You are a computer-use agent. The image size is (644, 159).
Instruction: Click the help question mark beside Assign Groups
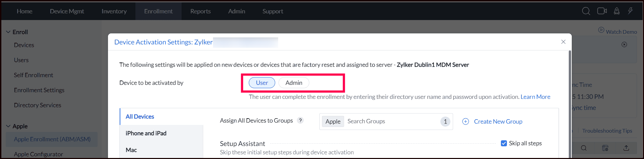tap(301, 121)
